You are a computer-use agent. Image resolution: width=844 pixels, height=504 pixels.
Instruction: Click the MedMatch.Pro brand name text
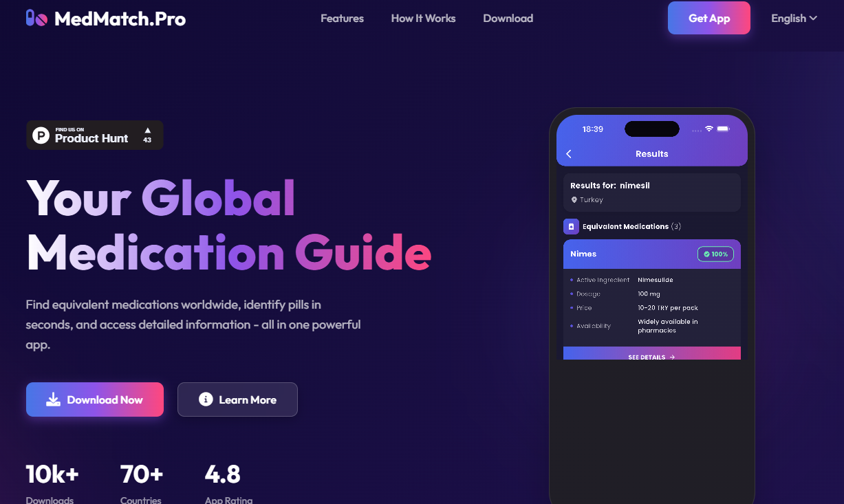pos(120,19)
